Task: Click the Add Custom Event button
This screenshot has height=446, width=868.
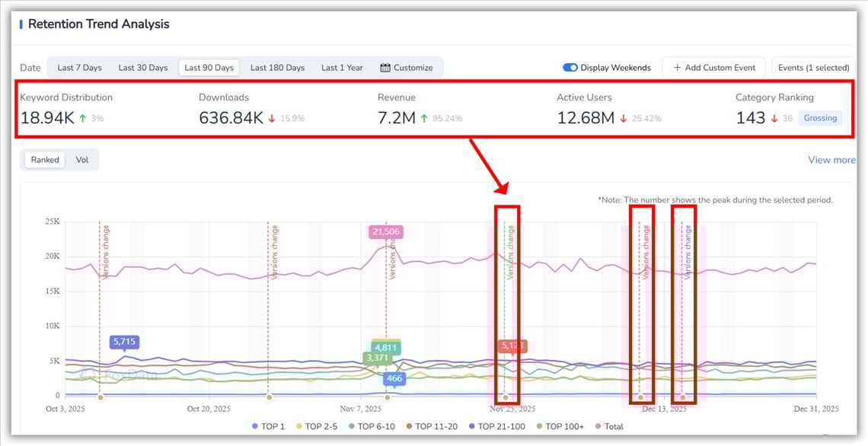Action: (x=713, y=68)
